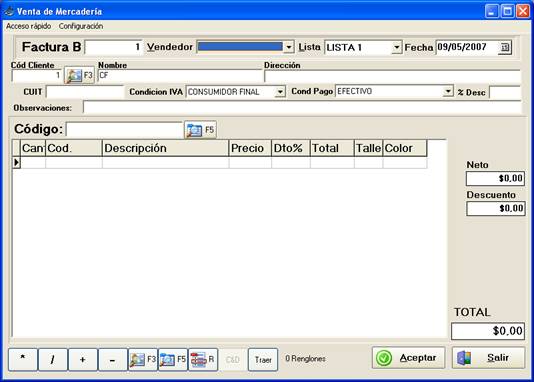Open the product search F5 button beside Código
Viewport: 534px width, 382px height.
point(200,130)
